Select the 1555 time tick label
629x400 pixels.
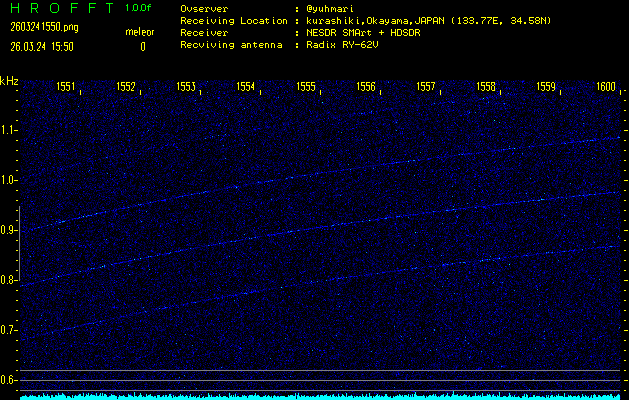point(306,87)
